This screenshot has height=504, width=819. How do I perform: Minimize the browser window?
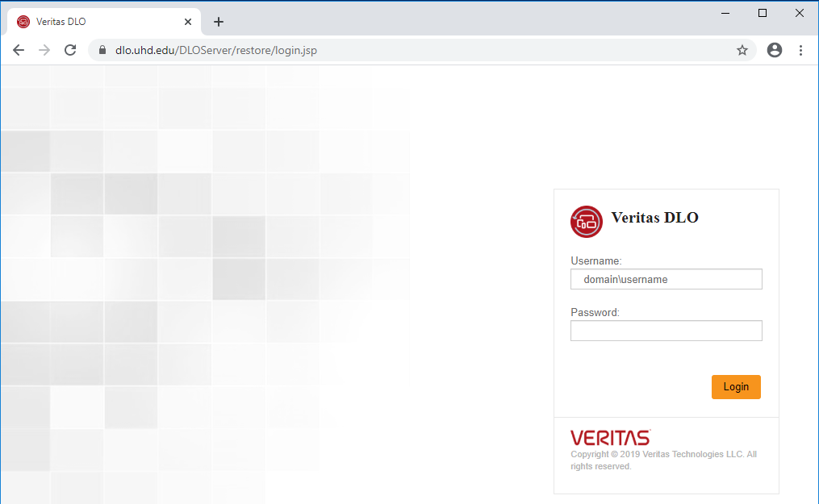[725, 13]
